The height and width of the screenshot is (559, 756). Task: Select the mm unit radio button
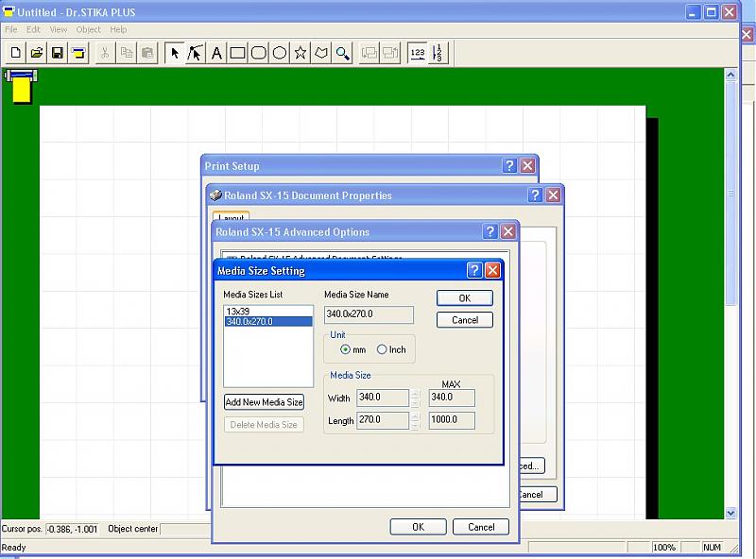point(345,349)
